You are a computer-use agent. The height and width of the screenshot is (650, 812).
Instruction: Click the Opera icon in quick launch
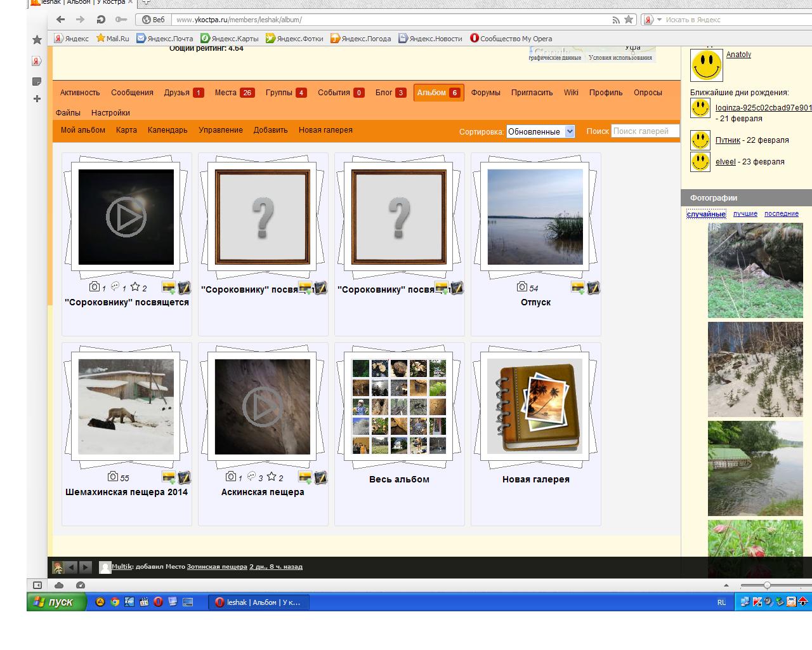tap(158, 602)
